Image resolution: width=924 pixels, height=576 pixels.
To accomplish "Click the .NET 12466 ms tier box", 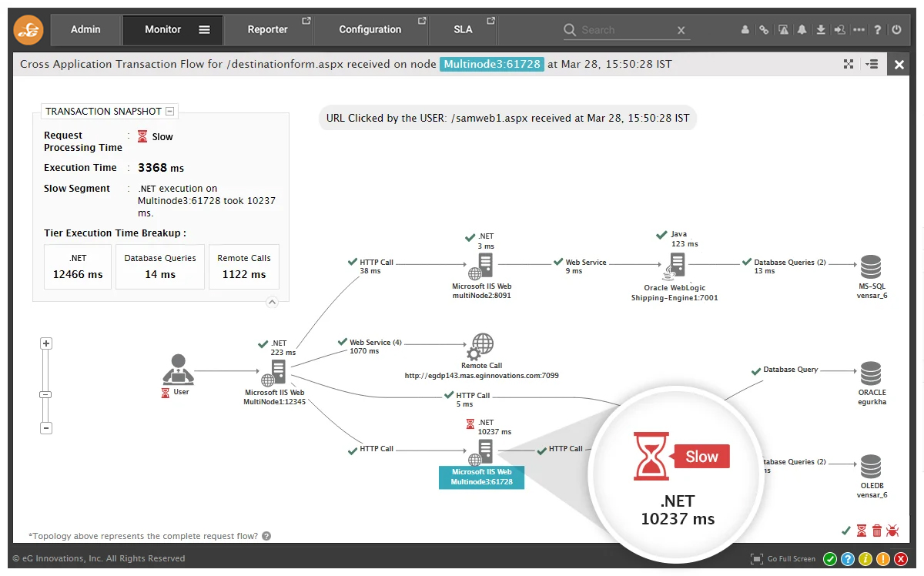I will pos(78,267).
